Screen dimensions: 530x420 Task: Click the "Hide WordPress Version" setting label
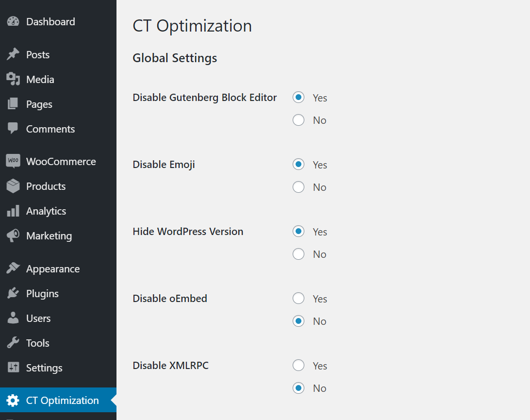tap(188, 231)
